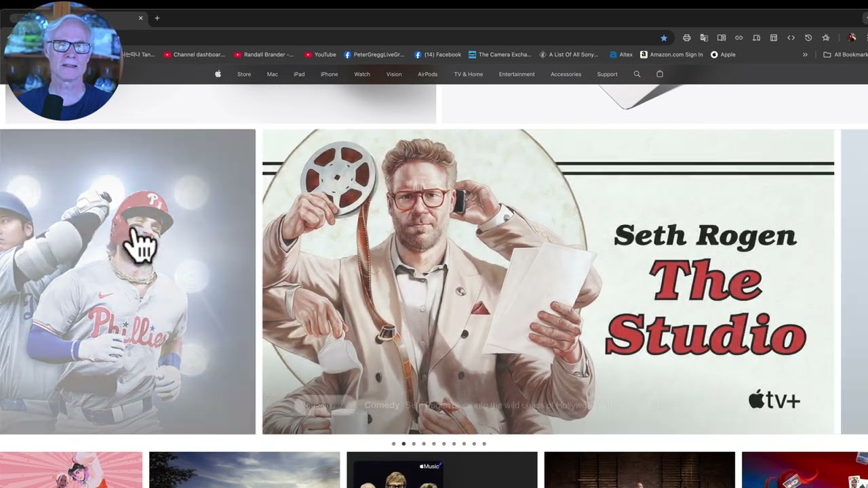The width and height of the screenshot is (868, 488).
Task: Click the outlined star with plus toolbar icon
Action: click(x=826, y=38)
